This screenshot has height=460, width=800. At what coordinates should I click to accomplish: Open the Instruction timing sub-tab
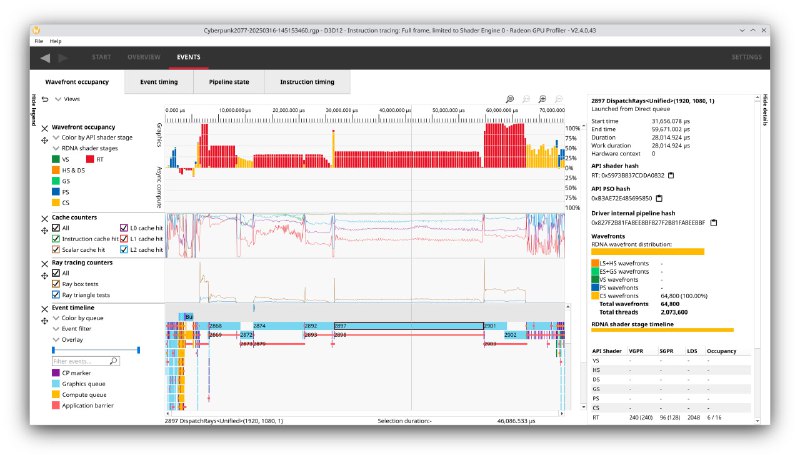(307, 82)
